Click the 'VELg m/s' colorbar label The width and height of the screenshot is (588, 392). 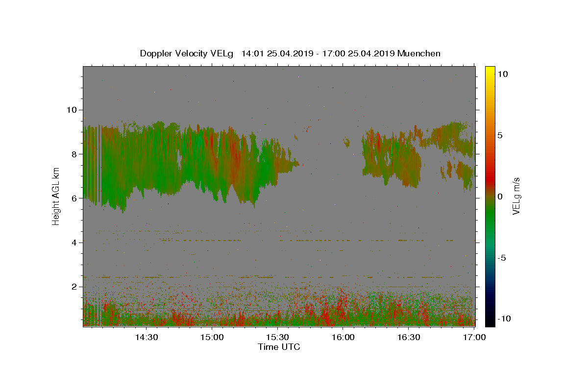[x=516, y=196]
